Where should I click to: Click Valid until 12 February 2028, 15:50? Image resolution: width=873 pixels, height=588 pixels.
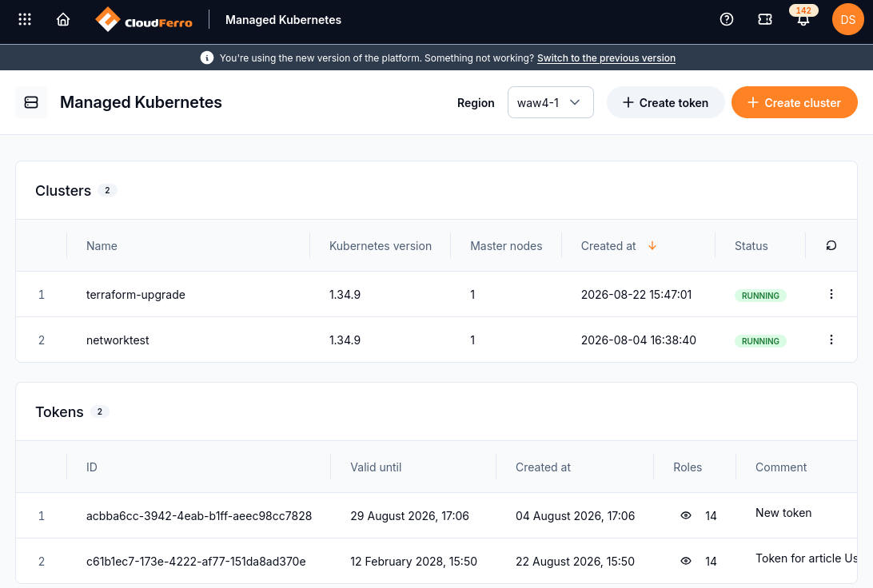coord(413,562)
